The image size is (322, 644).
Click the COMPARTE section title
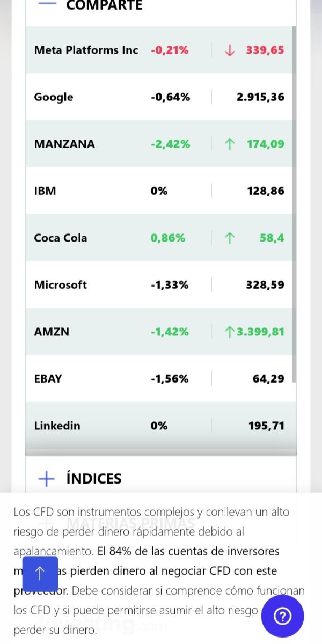coord(104,5)
